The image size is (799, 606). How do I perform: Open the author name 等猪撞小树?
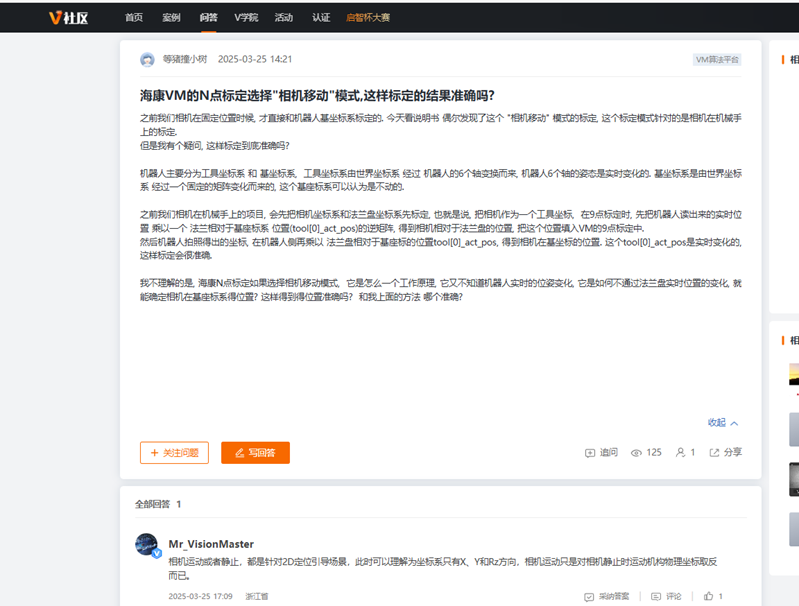pyautogui.click(x=185, y=59)
